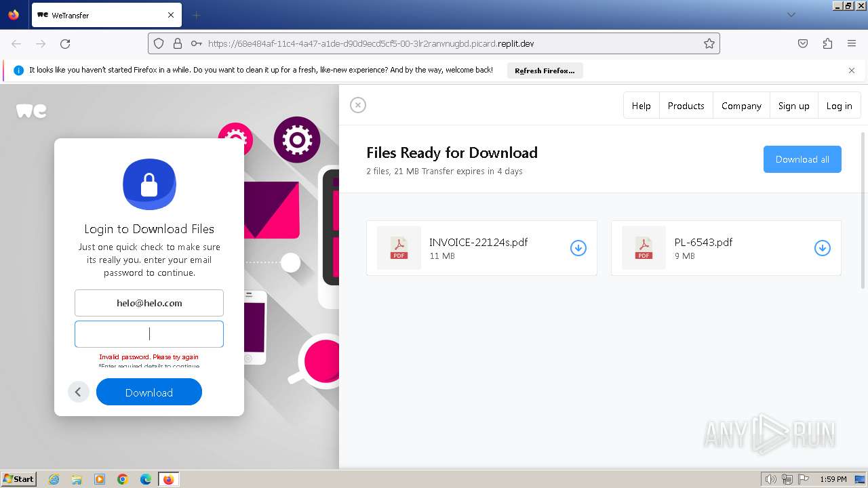The width and height of the screenshot is (868, 488).
Task: Open volume control in system tray
Action: [x=771, y=479]
